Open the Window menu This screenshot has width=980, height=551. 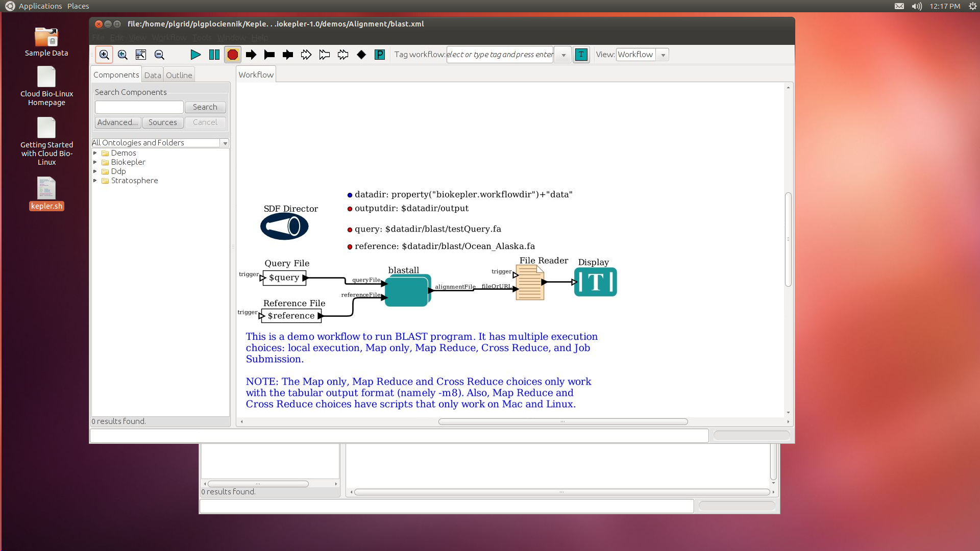click(231, 37)
